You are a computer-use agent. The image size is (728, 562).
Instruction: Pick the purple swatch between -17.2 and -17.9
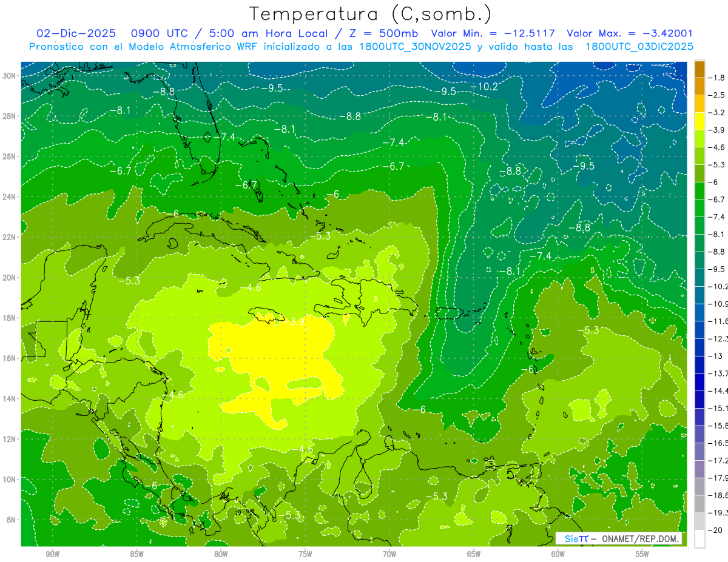699,469
